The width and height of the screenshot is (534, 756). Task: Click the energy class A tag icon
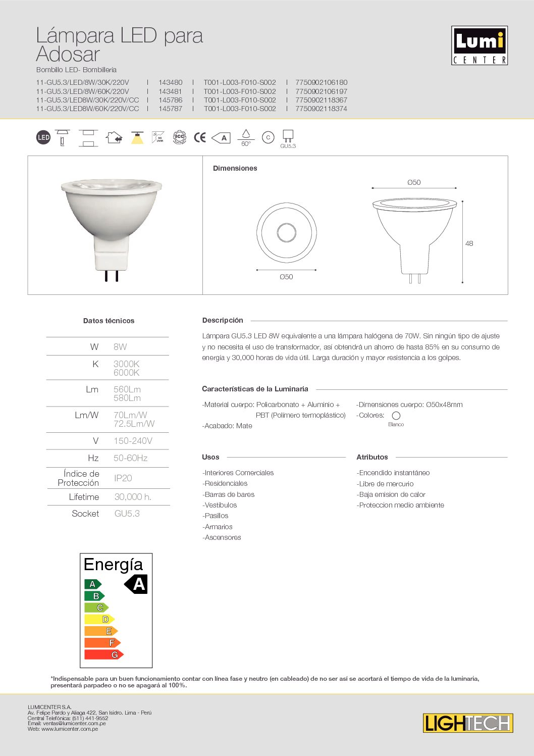pos(221,138)
